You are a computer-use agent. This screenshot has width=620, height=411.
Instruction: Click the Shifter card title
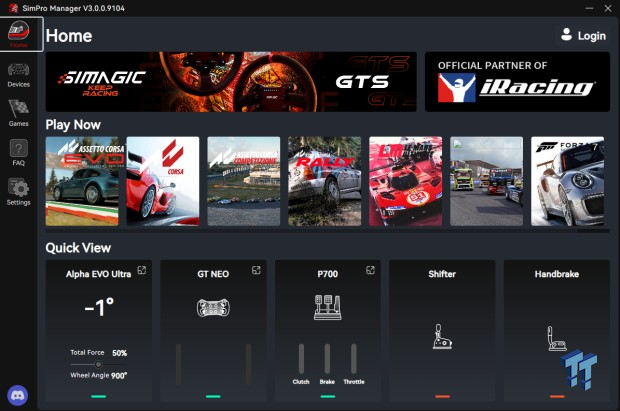coord(442,274)
